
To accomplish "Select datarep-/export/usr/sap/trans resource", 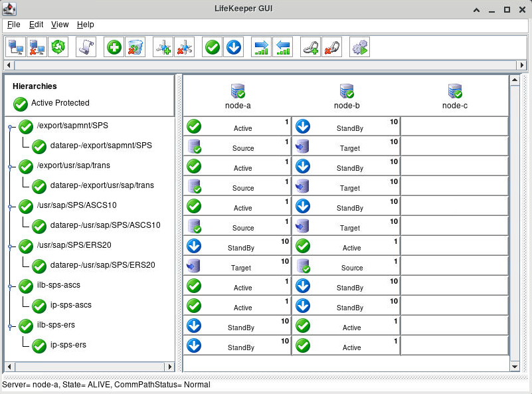I will coord(102,185).
